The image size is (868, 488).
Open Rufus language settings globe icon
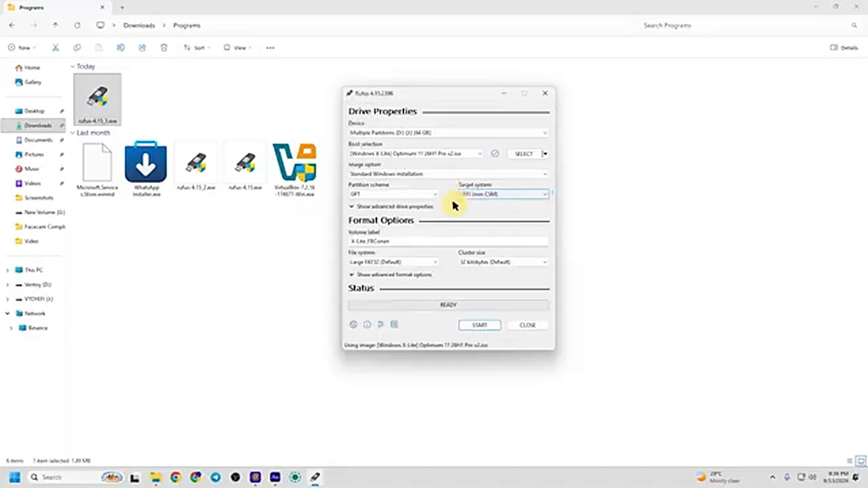(x=353, y=325)
